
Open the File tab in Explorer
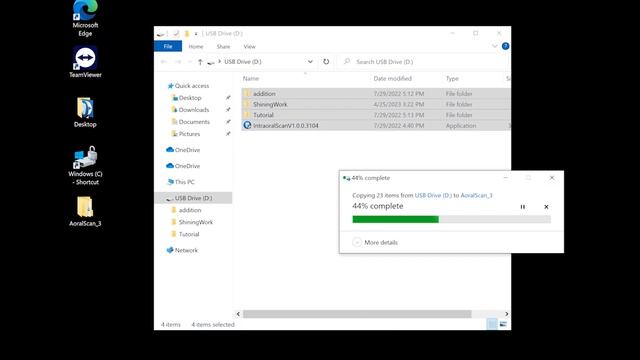point(168,47)
